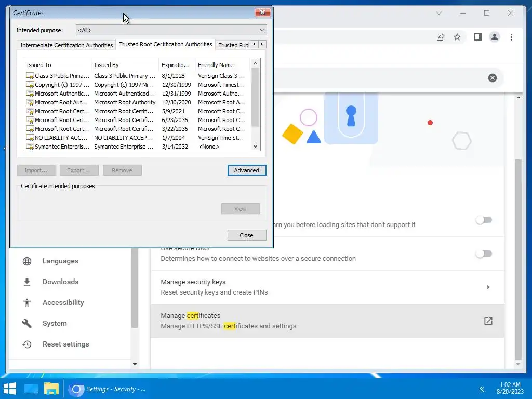532x399 pixels.
Task: Click the Chrome share page icon
Action: pyautogui.click(x=441, y=37)
